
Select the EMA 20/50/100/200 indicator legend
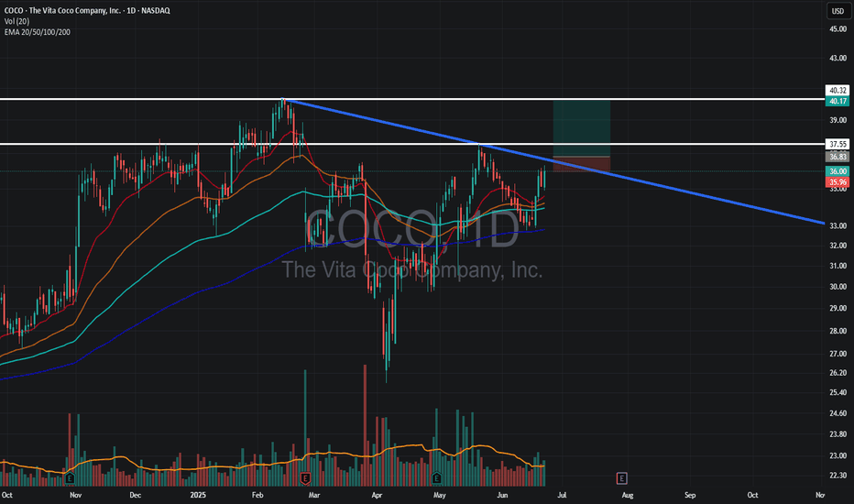coord(37,32)
